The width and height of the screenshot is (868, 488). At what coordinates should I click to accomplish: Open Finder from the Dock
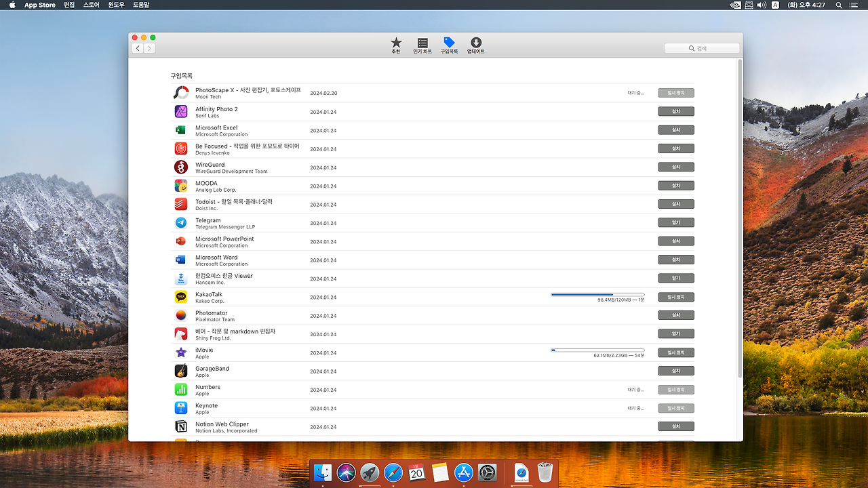323,473
